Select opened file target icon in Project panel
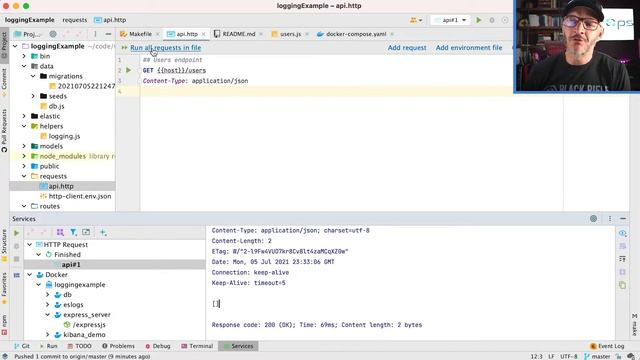Screen dimensions: 640x360 tap(53, 34)
